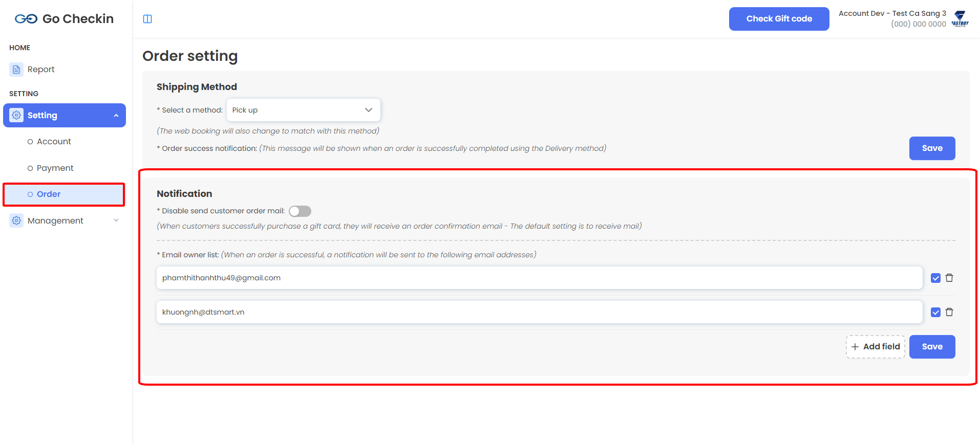This screenshot has width=980, height=445.
Task: Save the Shipping Method section
Action: pyautogui.click(x=932, y=148)
